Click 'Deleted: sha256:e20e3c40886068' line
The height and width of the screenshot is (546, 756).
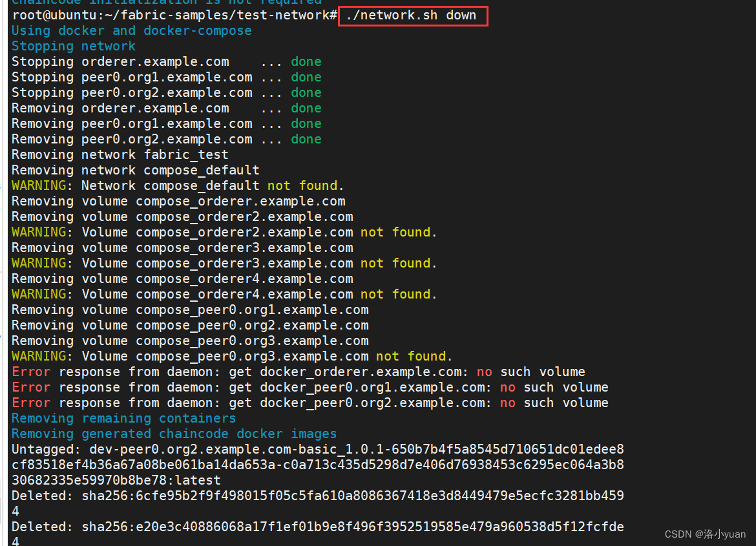point(318,527)
